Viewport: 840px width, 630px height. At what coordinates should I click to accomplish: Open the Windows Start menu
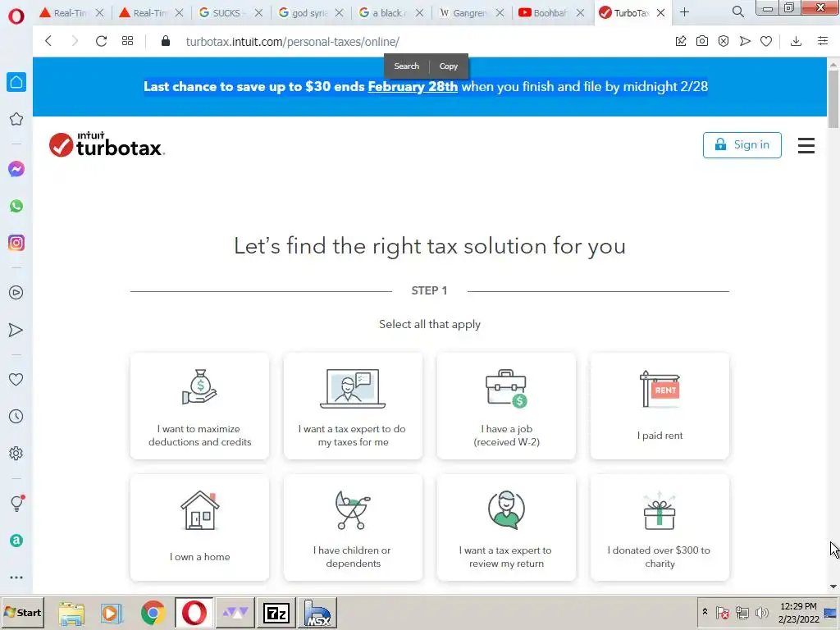click(x=22, y=612)
